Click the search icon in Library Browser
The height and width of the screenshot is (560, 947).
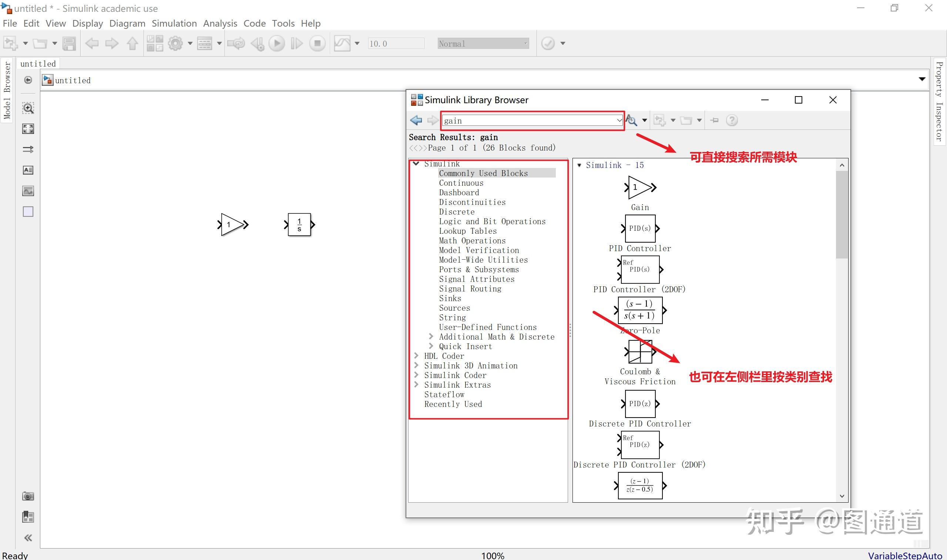[631, 120]
